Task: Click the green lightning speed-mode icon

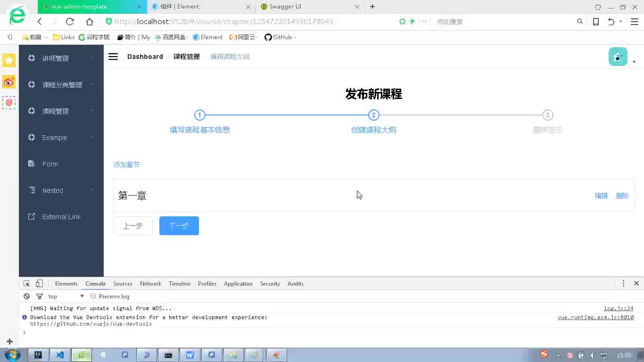Action: point(412,22)
